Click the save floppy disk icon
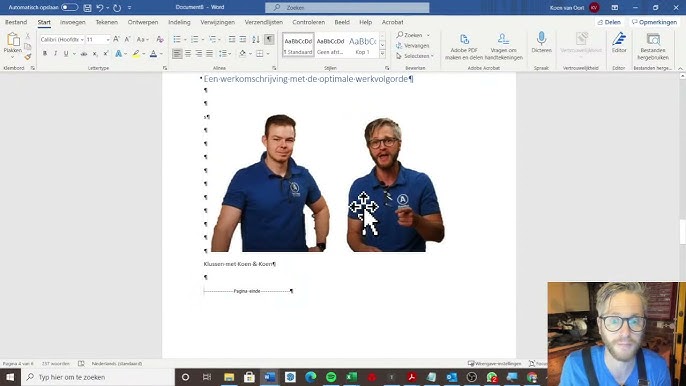The image size is (686, 386). 88,7
